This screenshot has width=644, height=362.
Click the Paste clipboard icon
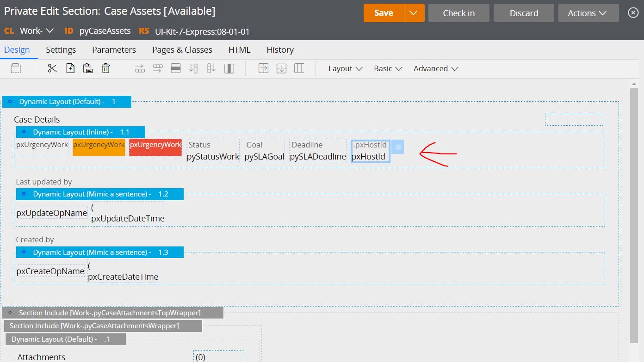[x=88, y=68]
